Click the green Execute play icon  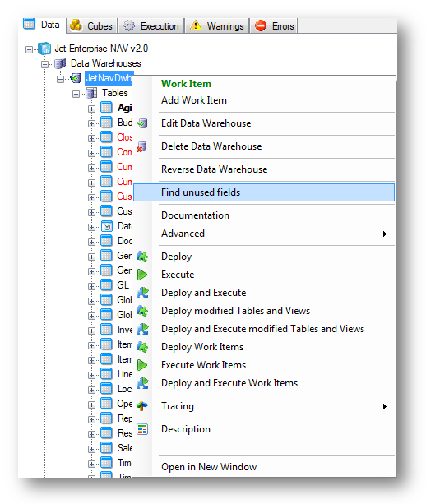click(142, 275)
